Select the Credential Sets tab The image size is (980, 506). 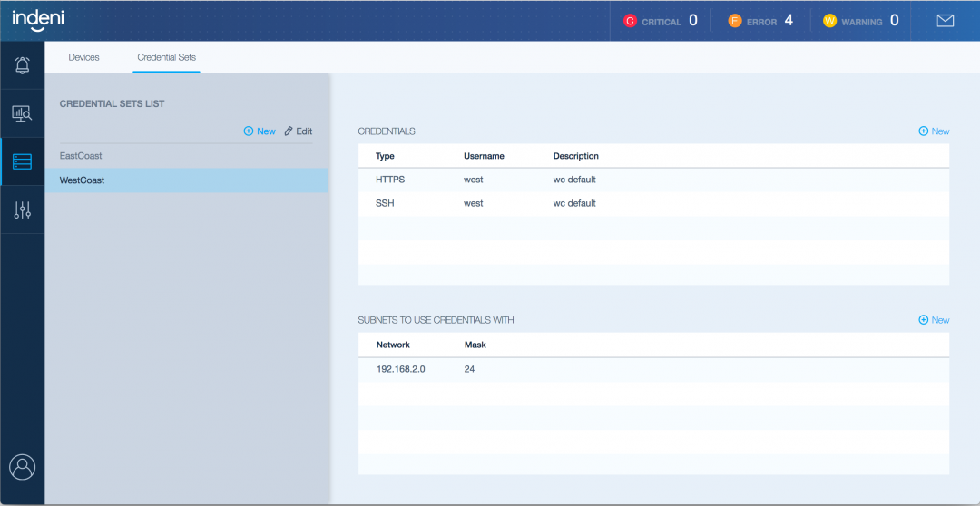point(166,57)
